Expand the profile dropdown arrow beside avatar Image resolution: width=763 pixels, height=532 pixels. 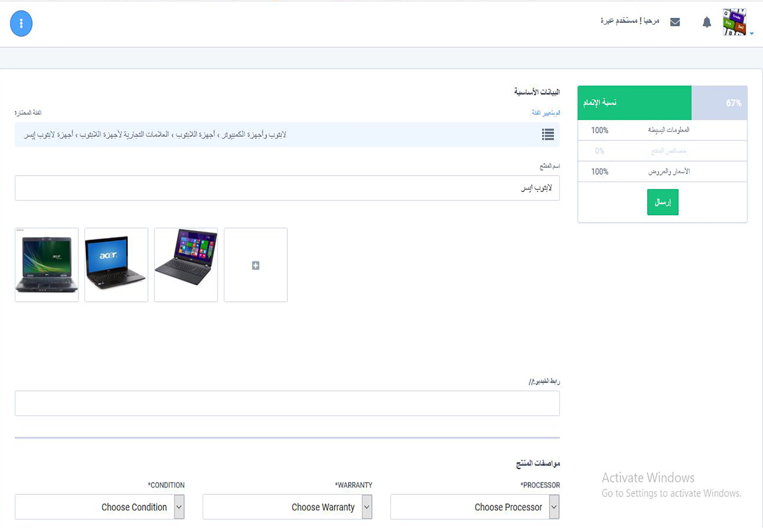752,34
